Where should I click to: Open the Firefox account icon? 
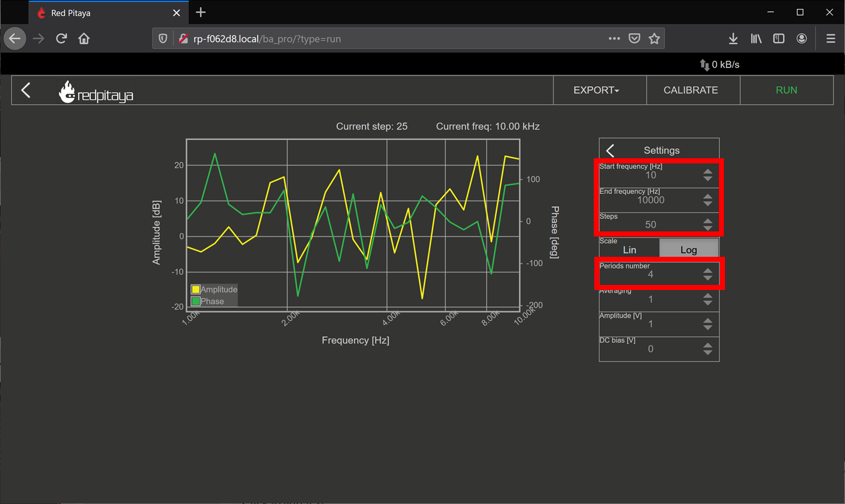802,38
